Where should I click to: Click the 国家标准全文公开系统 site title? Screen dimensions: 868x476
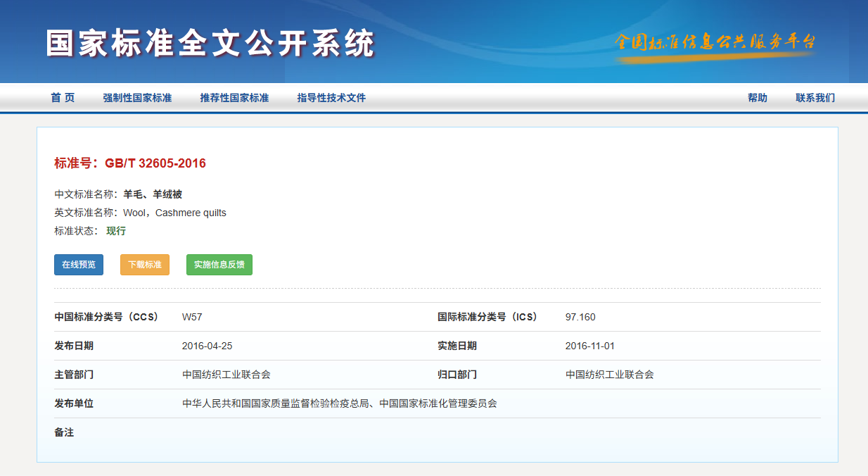pyautogui.click(x=210, y=44)
